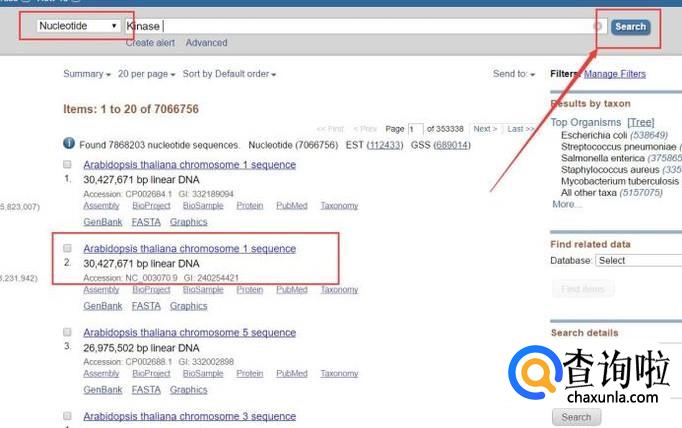Open the Manage Filters link
Image resolution: width=682 pixels, height=428 pixels.
click(615, 74)
